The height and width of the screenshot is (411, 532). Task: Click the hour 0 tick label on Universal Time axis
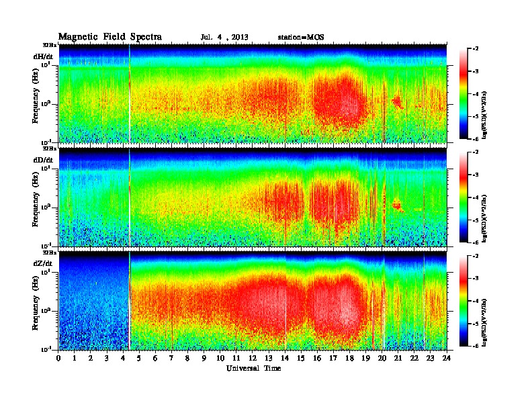click(58, 358)
